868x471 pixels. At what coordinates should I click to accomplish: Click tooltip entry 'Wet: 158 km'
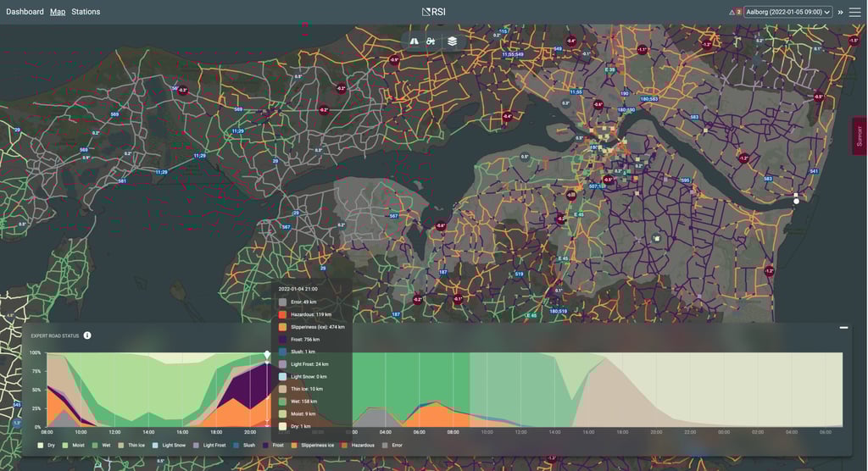pos(304,402)
